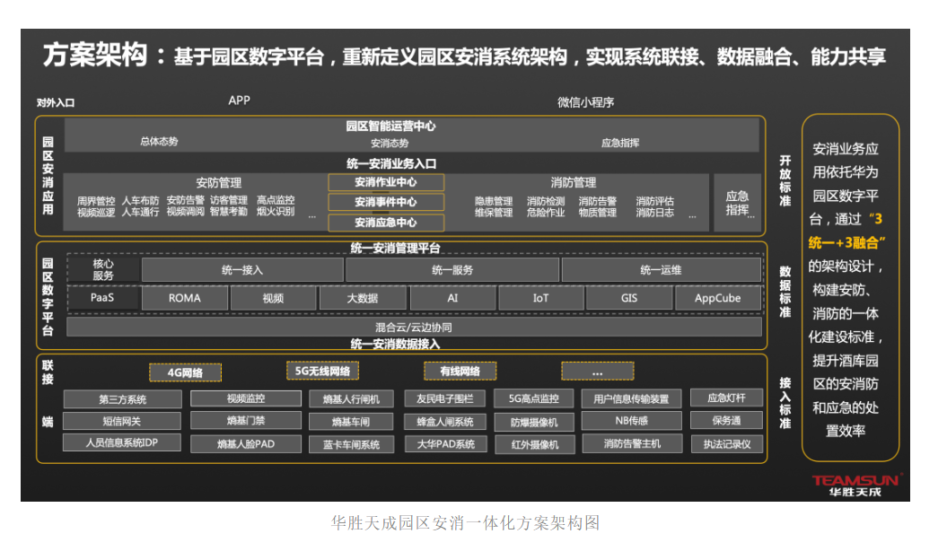Click the 微信小程序 entry label
Image resolution: width=947 pixels, height=560 pixels.
(585, 102)
